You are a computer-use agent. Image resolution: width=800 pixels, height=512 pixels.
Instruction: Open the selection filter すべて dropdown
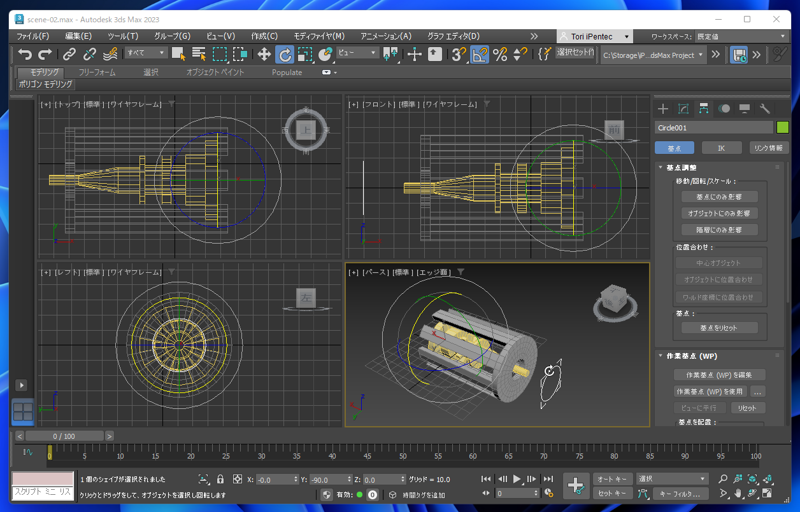click(x=146, y=53)
